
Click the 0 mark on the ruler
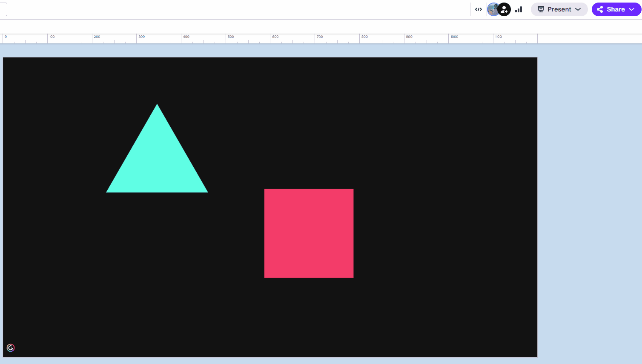(6, 37)
